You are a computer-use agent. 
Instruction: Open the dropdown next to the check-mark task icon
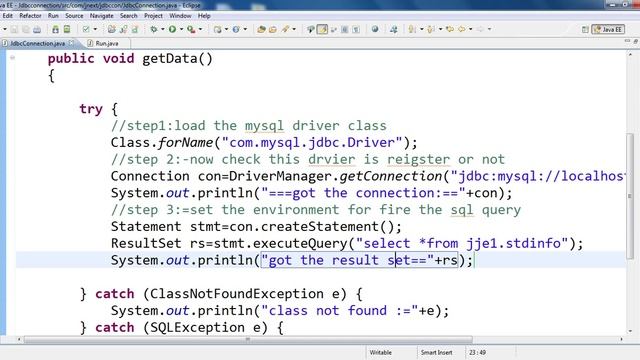[95, 29]
